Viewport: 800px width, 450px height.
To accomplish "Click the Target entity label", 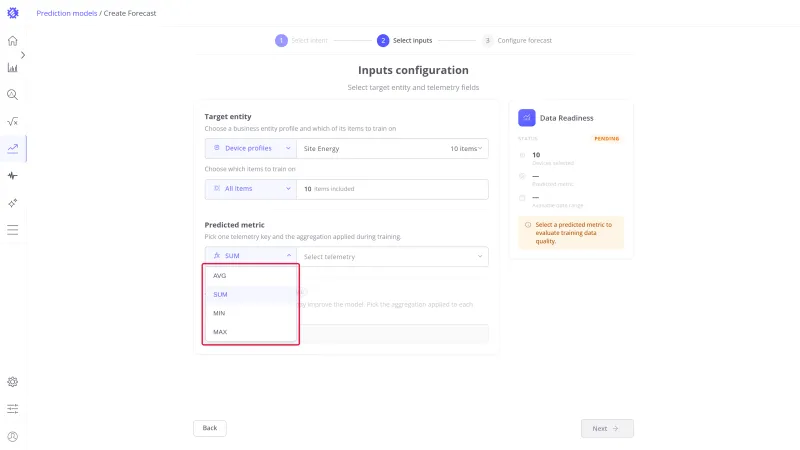I will 228,116.
